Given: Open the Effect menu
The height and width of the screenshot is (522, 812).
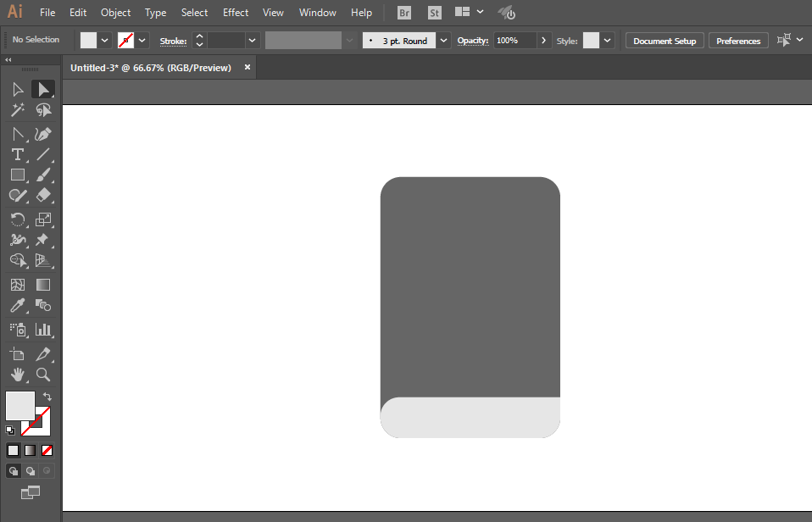Looking at the screenshot, I should 236,13.
